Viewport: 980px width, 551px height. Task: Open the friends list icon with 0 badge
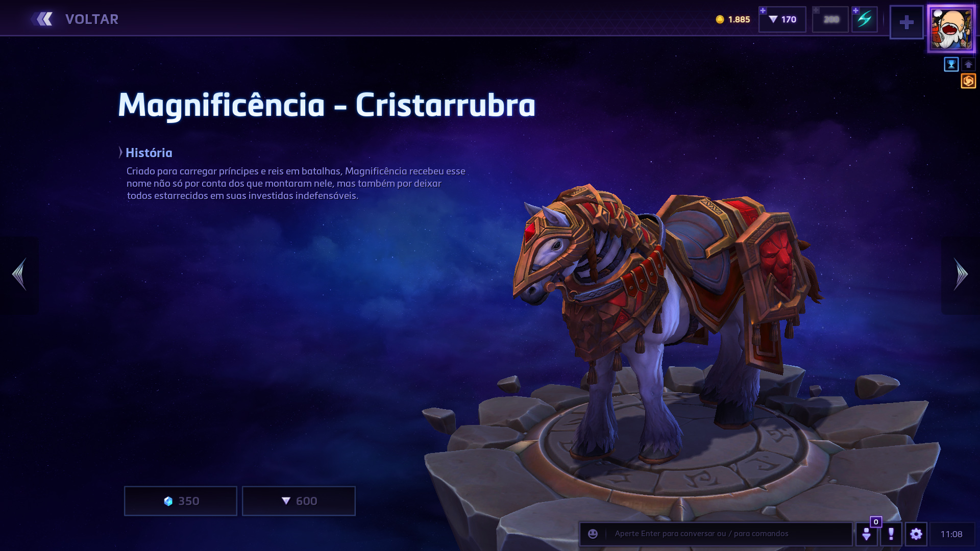click(x=866, y=534)
